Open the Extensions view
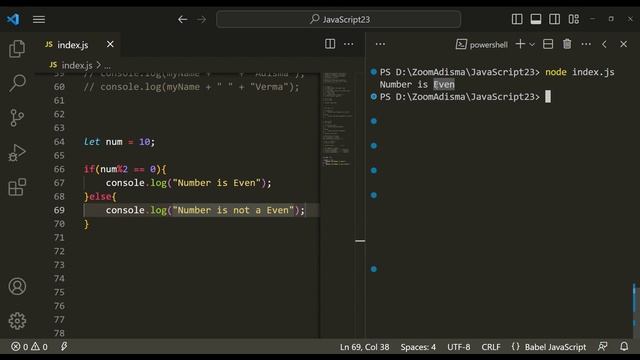The height and width of the screenshot is (360, 640). pyautogui.click(x=17, y=187)
